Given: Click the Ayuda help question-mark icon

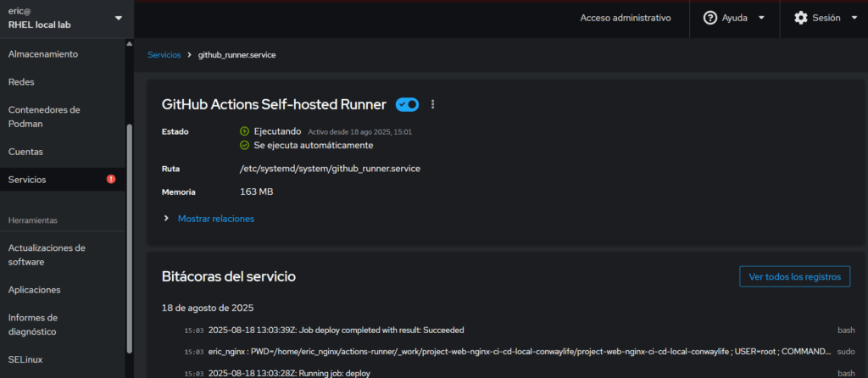Looking at the screenshot, I should 710,18.
